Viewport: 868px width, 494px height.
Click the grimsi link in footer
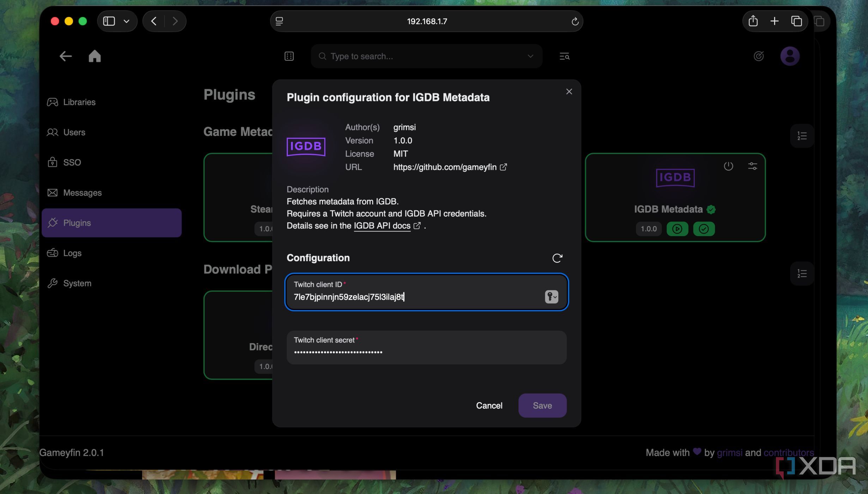[x=729, y=453]
